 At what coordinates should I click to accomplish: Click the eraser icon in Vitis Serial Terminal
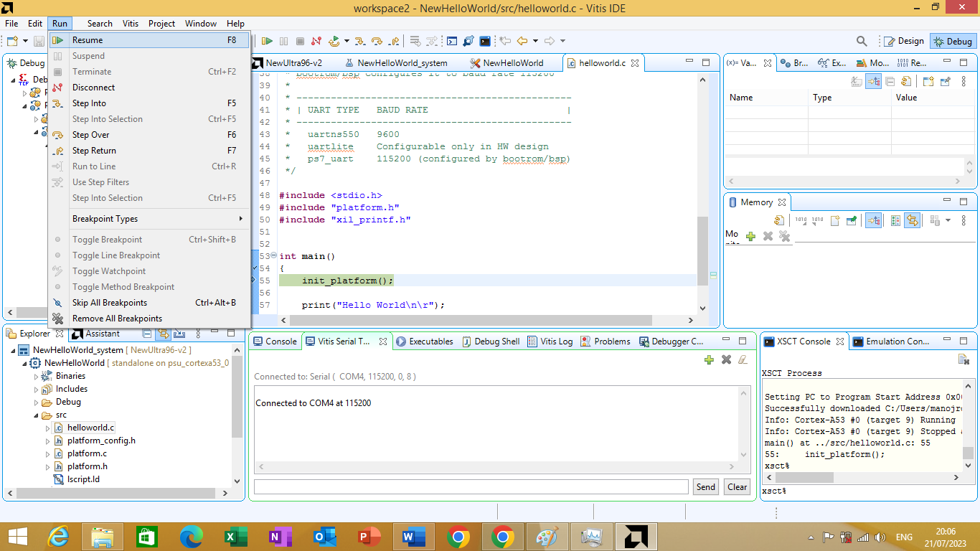(743, 359)
